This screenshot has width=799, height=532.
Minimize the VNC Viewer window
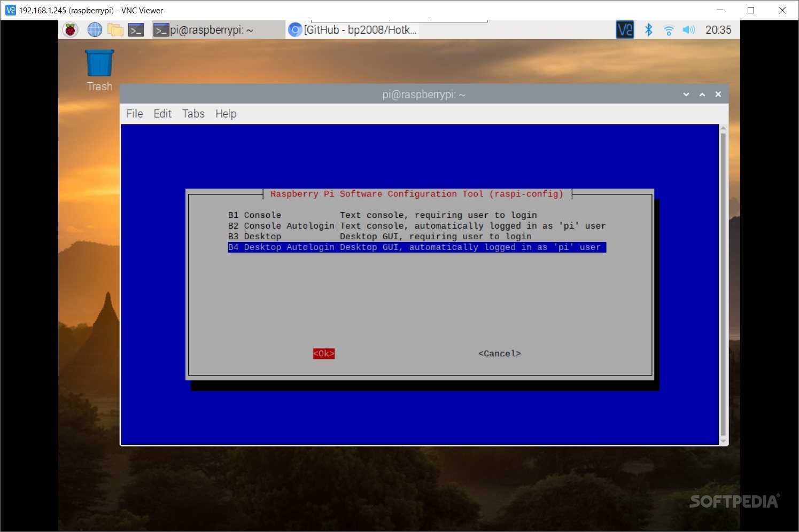[x=720, y=10]
